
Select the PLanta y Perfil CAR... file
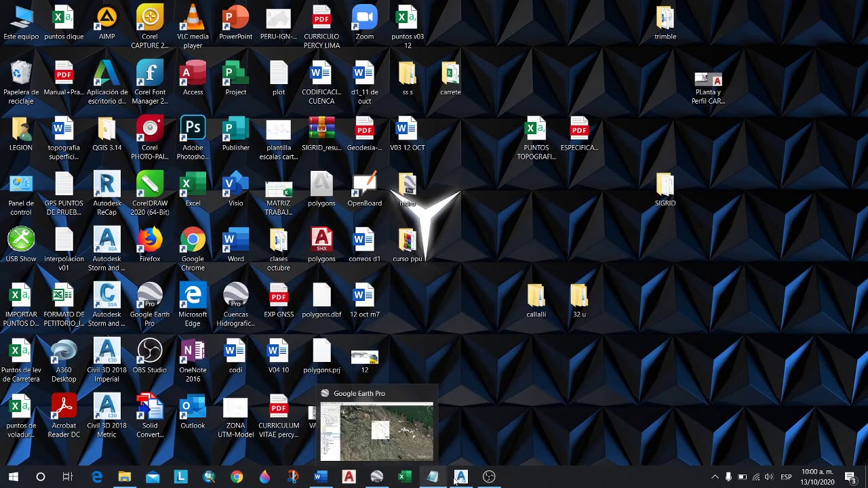(x=708, y=87)
